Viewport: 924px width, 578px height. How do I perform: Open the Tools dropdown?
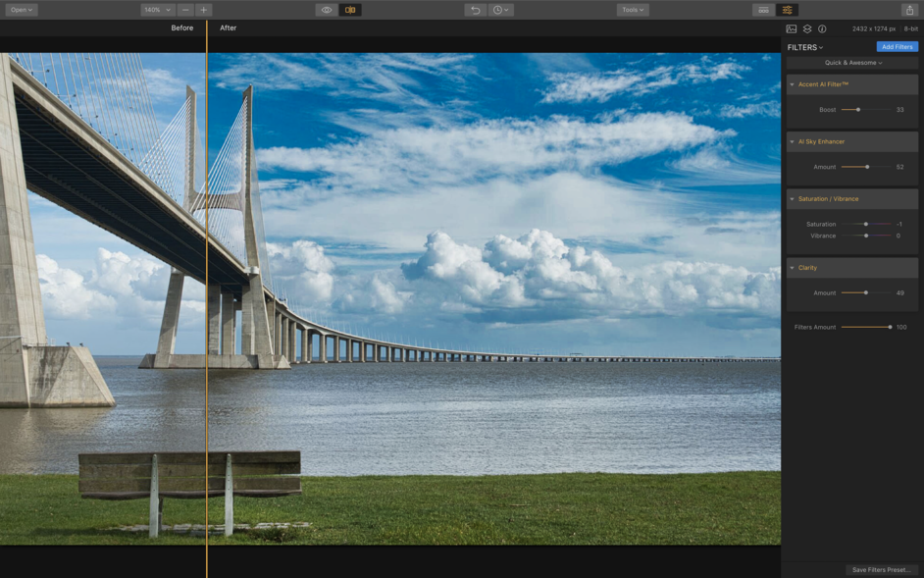coord(631,9)
